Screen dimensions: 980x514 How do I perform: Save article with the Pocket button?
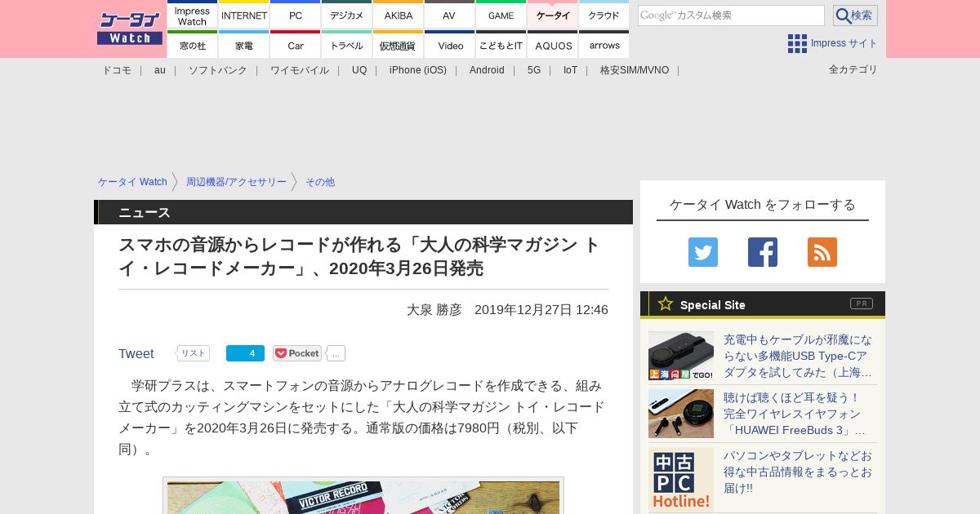[x=297, y=353]
